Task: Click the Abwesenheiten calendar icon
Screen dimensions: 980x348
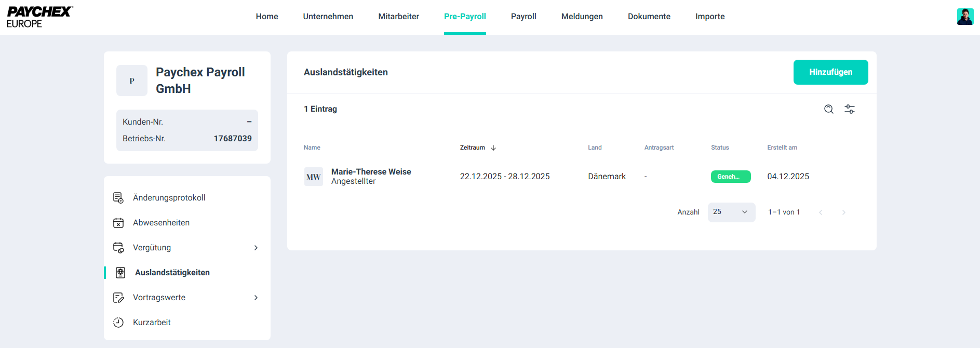Action: tap(118, 223)
